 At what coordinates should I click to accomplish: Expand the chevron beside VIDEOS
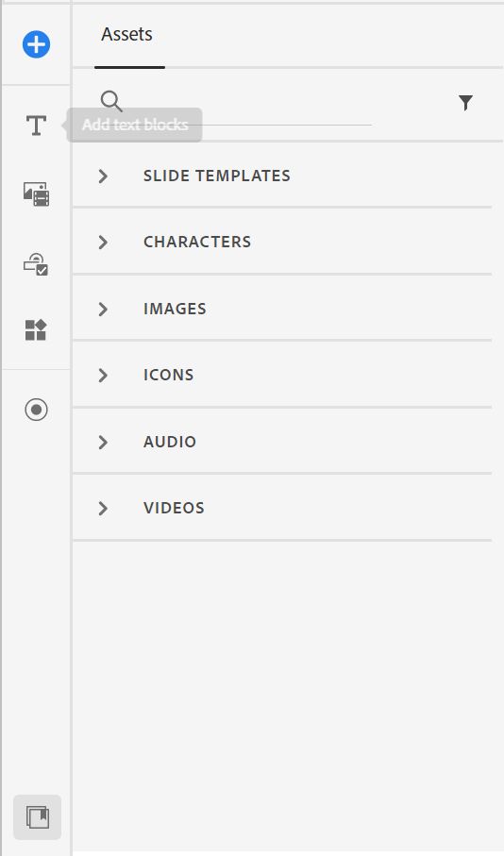pyautogui.click(x=103, y=509)
